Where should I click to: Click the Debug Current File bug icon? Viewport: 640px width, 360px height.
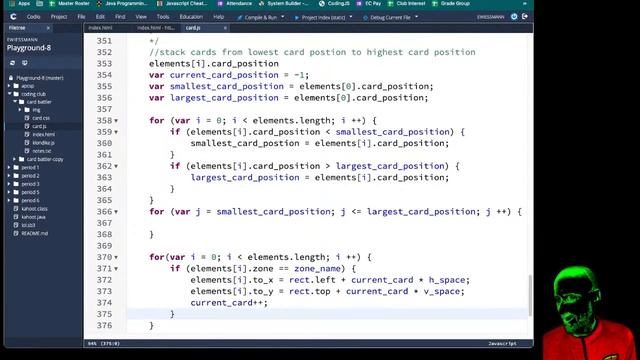(x=365, y=18)
